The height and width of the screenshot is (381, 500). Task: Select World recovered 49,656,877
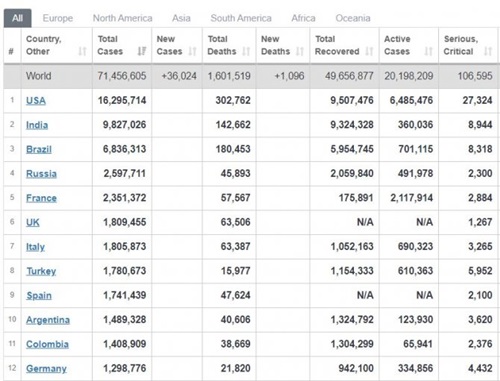[x=349, y=76]
